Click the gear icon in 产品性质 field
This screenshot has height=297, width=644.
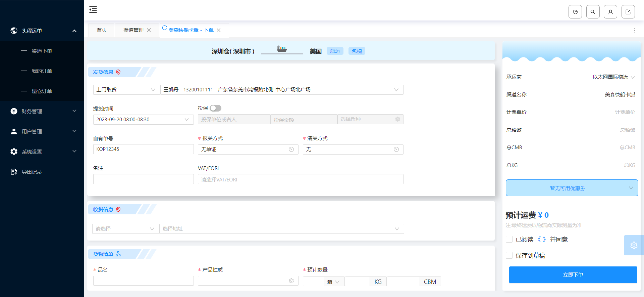(291, 281)
